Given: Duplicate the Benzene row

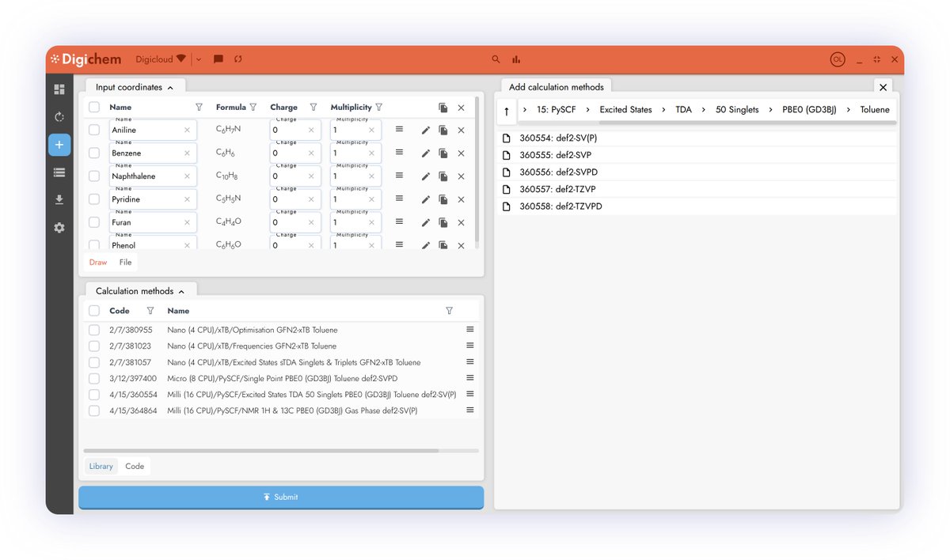Looking at the screenshot, I should (443, 153).
